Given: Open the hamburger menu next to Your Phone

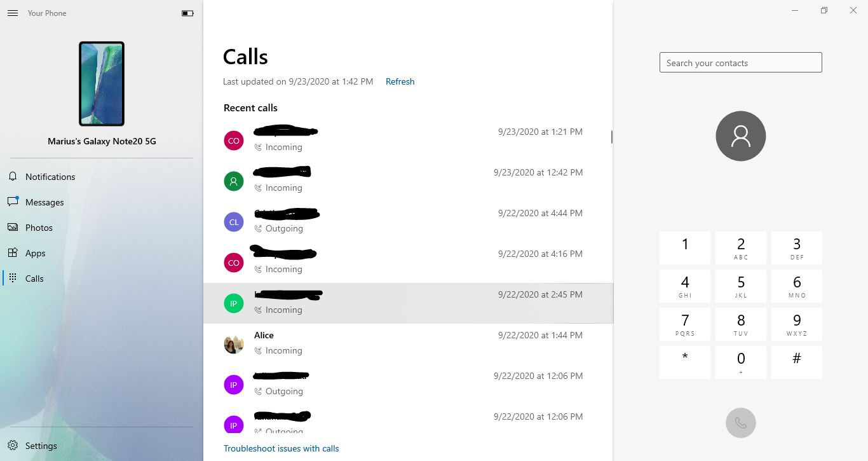Looking at the screenshot, I should coord(12,13).
